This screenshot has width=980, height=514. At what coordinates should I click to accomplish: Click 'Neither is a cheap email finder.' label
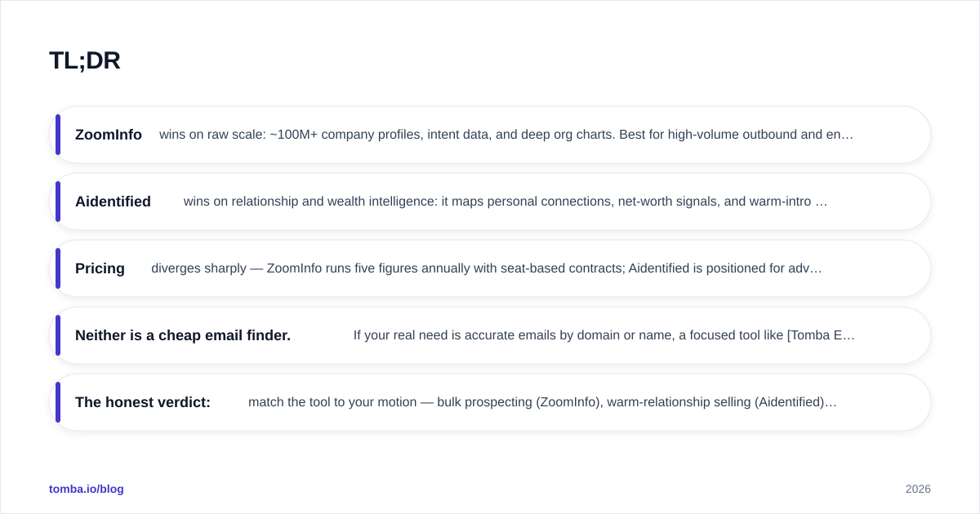[183, 335]
